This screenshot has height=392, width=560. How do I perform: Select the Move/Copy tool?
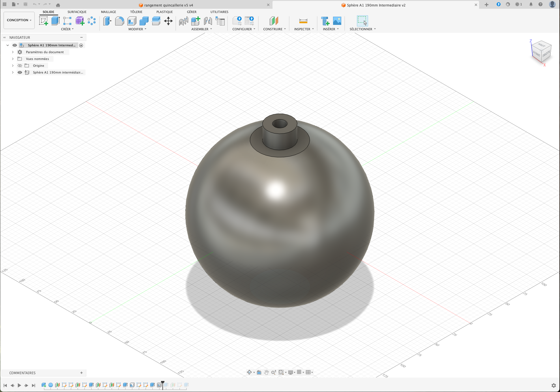(168, 21)
